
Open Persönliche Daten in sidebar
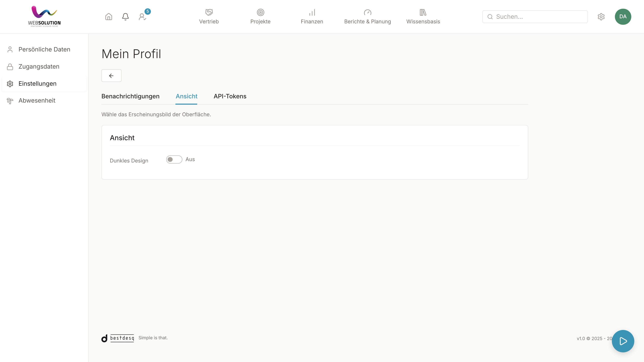(44, 49)
